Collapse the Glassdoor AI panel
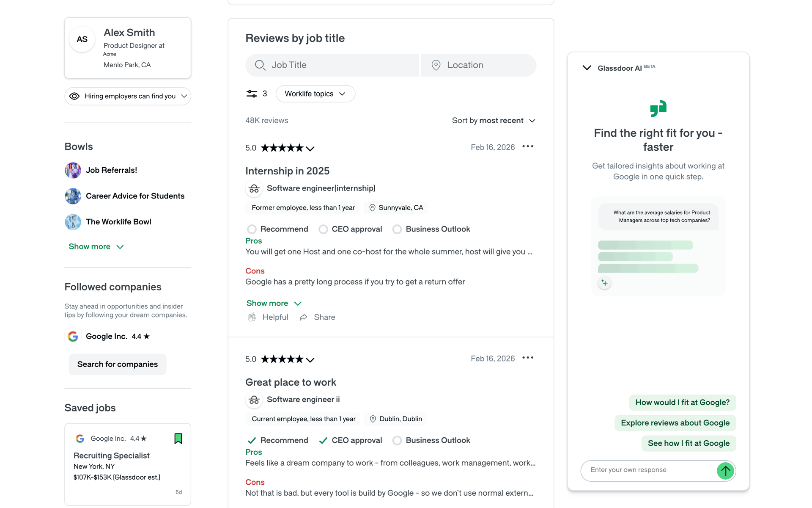Viewport: 812px width, 508px height. click(587, 68)
